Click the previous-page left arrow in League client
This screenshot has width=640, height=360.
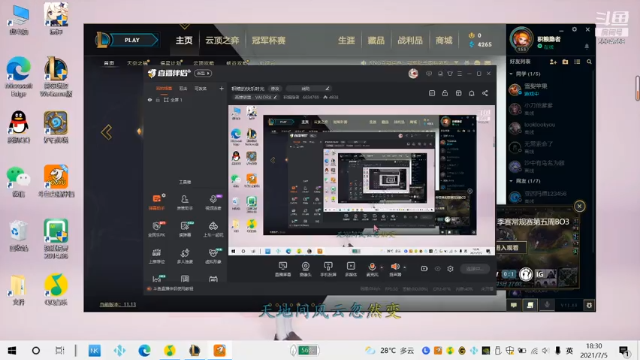pyautogui.click(x=107, y=132)
